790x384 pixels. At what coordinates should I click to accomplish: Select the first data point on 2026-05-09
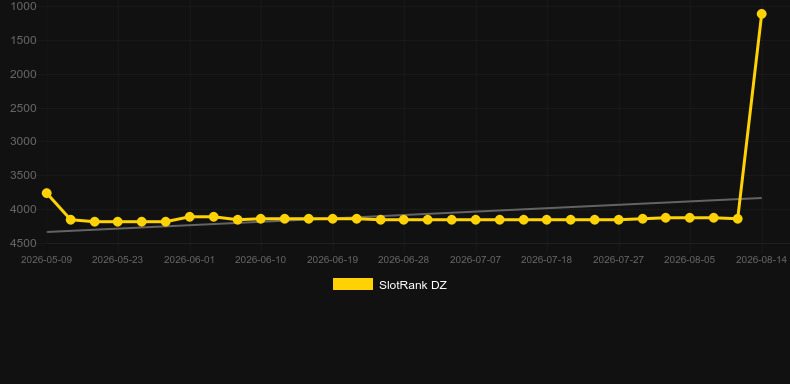[x=47, y=193]
